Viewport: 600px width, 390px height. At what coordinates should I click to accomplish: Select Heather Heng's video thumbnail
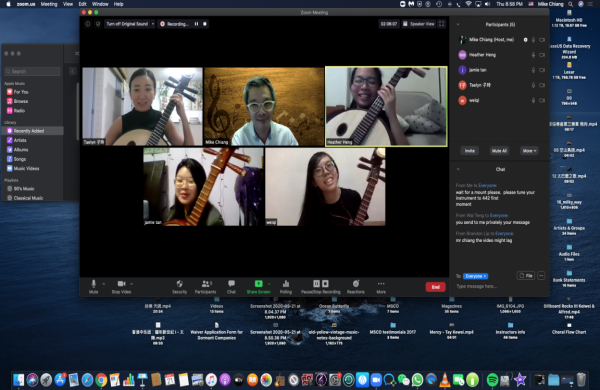(386, 106)
